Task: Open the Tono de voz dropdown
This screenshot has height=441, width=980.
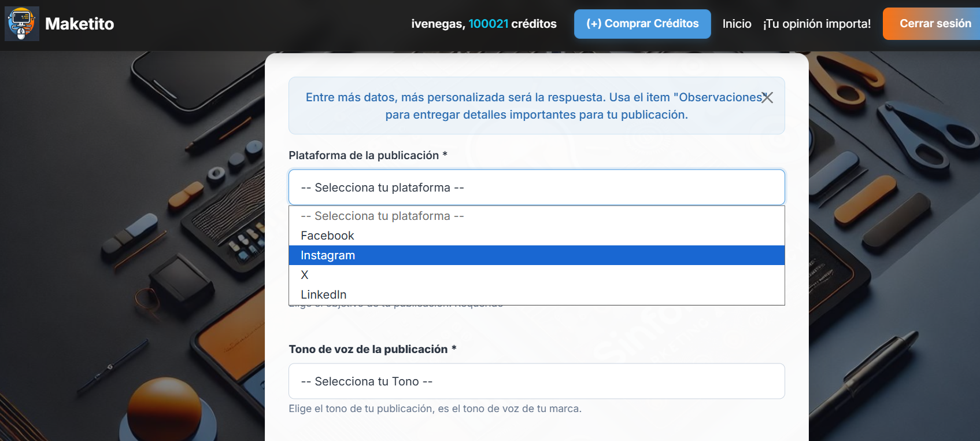Action: [x=537, y=381]
